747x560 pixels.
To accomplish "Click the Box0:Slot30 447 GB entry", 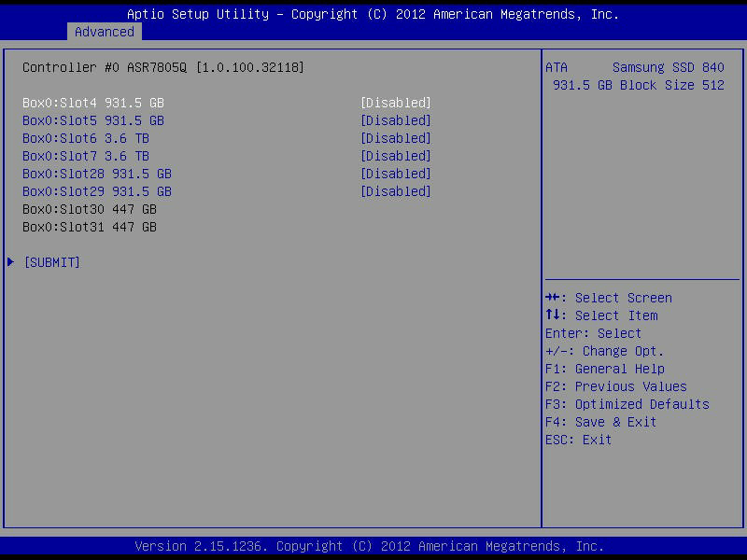I will tap(90, 209).
